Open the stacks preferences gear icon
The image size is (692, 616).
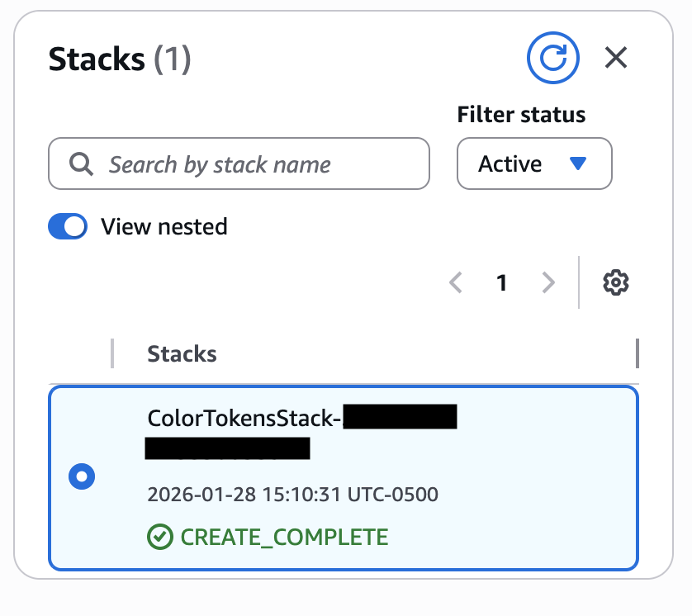click(x=616, y=282)
